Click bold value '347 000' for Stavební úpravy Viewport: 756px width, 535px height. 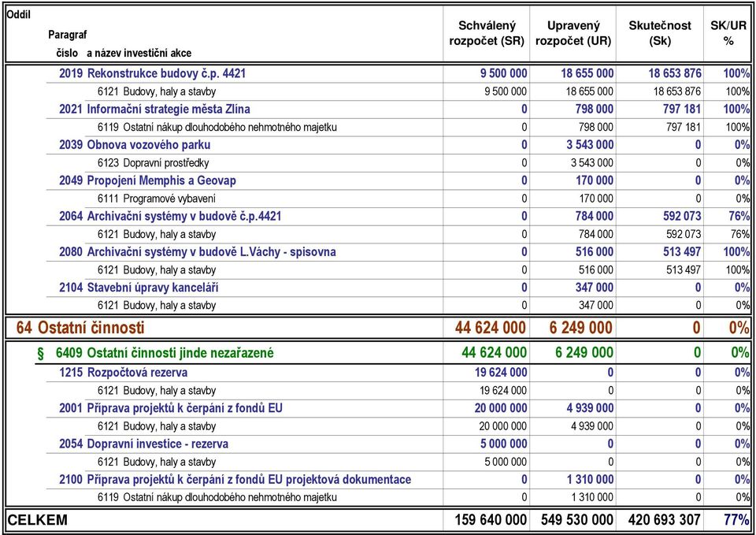point(595,288)
